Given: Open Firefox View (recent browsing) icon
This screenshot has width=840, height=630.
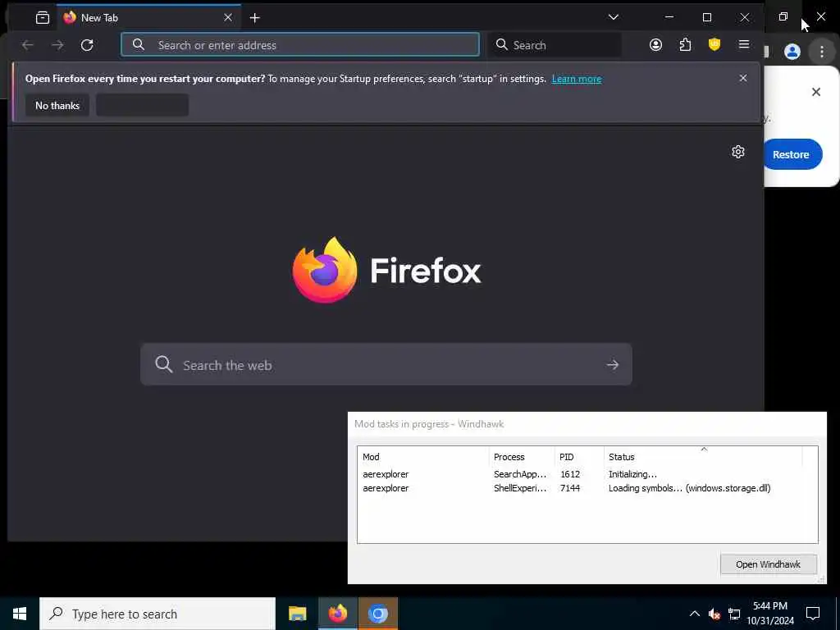Looking at the screenshot, I should pos(43,18).
